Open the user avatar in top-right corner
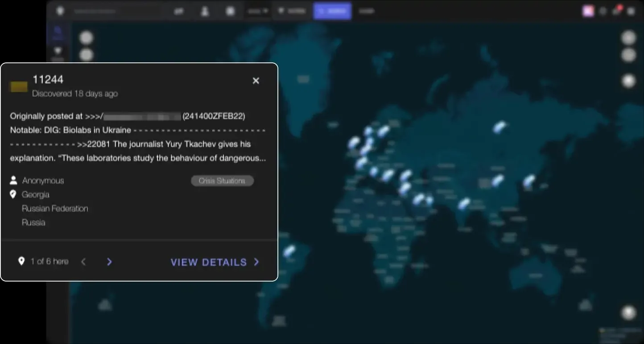644x344 pixels. (x=588, y=11)
